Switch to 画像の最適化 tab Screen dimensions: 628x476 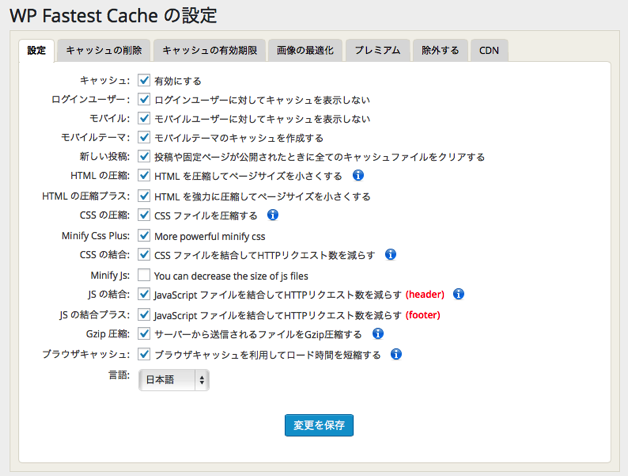(305, 50)
